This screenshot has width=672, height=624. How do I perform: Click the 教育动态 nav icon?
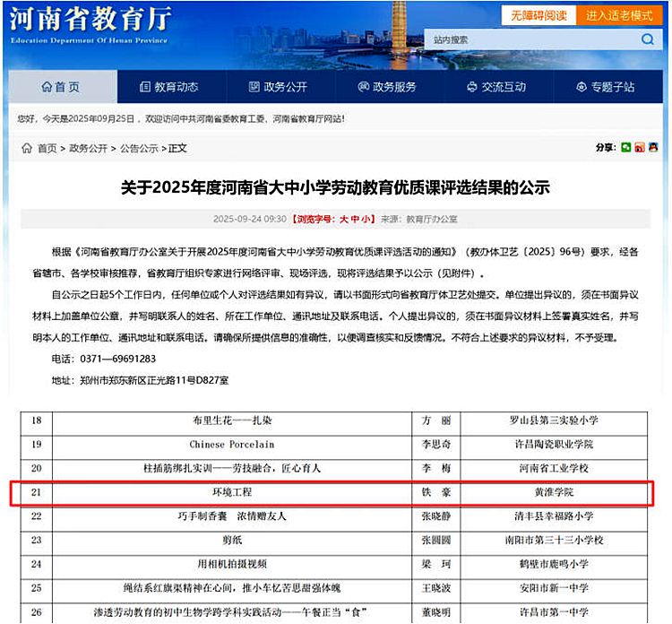[x=145, y=87]
